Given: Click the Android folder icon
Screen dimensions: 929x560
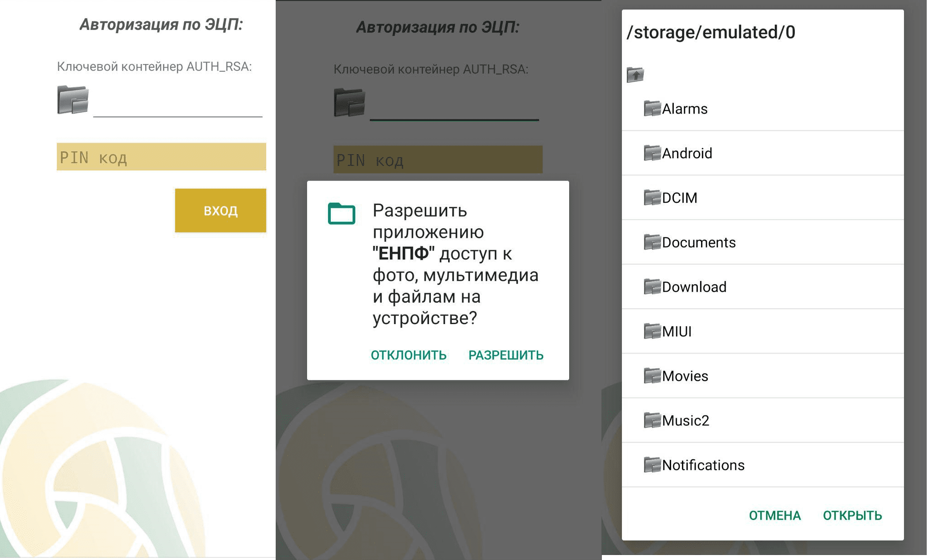Looking at the screenshot, I should coord(652,153).
